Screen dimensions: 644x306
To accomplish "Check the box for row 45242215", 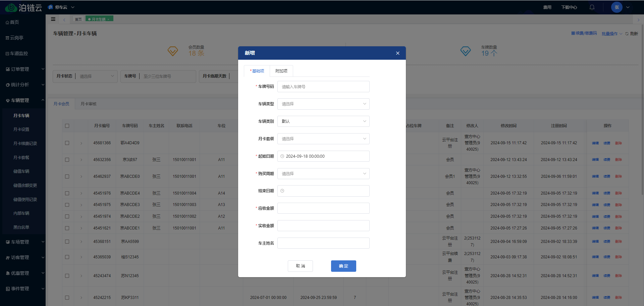I will pos(67,298).
